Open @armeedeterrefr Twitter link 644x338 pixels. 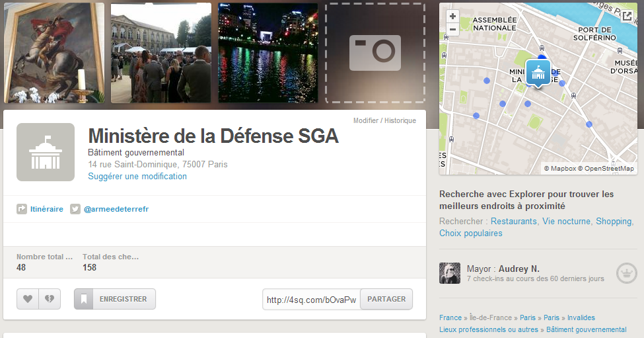pyautogui.click(x=116, y=209)
